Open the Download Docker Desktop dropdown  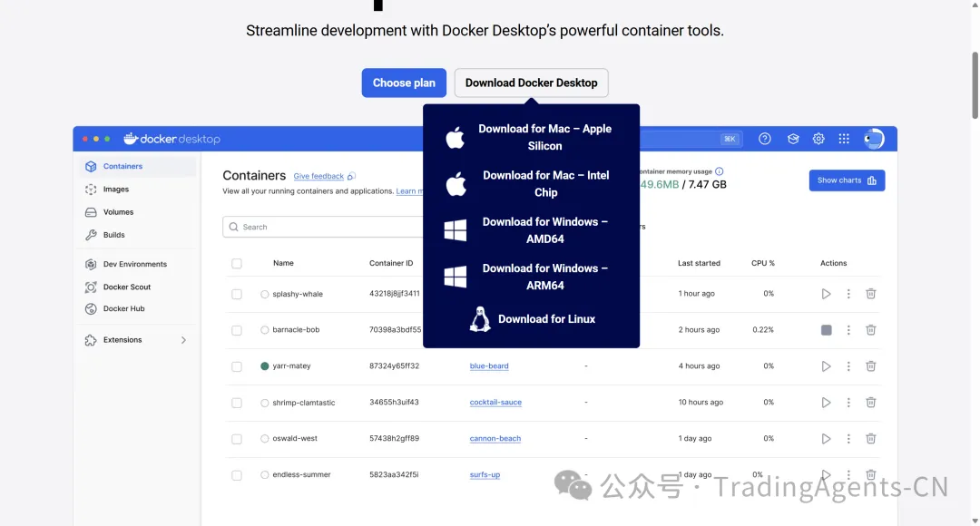coord(531,83)
